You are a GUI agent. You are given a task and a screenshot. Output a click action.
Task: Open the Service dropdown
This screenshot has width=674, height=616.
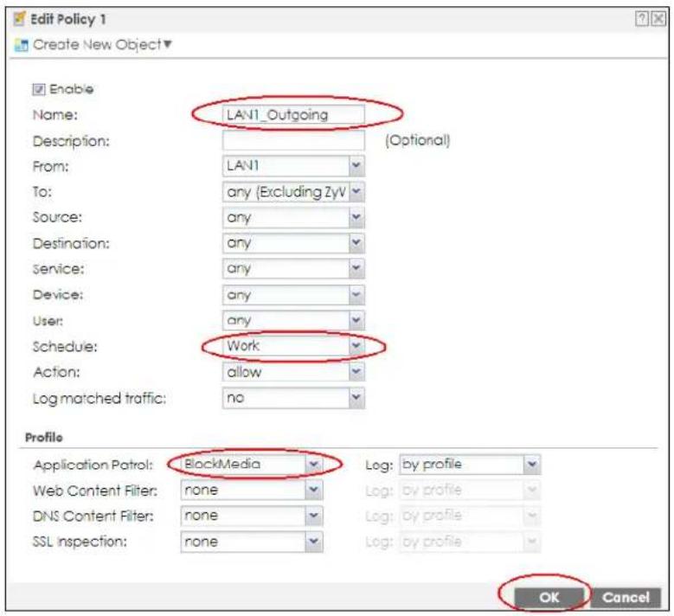click(293, 269)
